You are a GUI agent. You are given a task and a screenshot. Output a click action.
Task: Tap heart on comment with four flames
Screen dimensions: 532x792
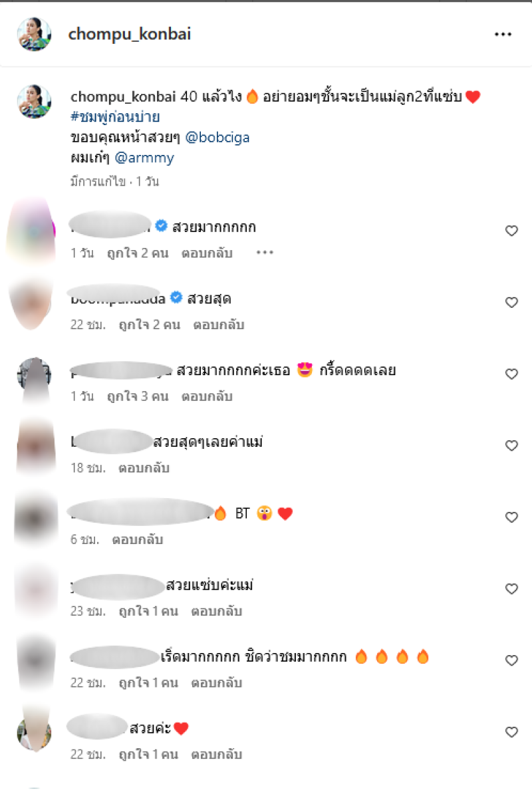coord(511,661)
